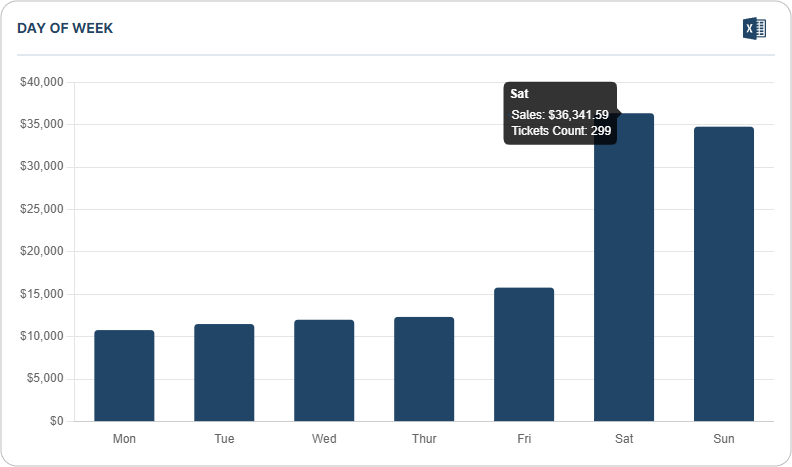Select the Wednesday bar in chart
The image size is (792, 467).
pos(324,370)
